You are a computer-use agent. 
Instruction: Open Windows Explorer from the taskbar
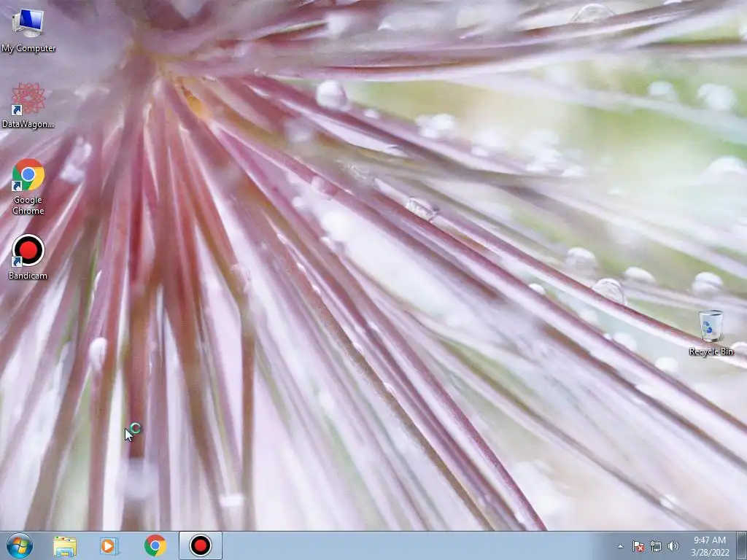(65, 546)
